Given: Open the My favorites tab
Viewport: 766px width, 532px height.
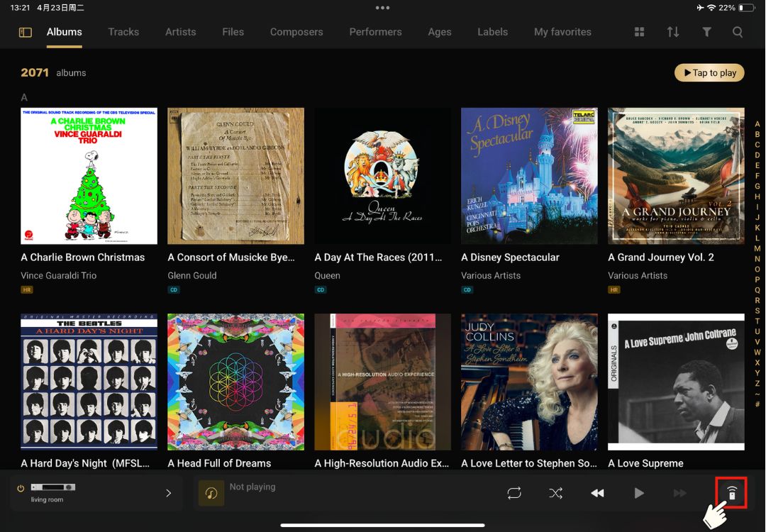Looking at the screenshot, I should (562, 32).
